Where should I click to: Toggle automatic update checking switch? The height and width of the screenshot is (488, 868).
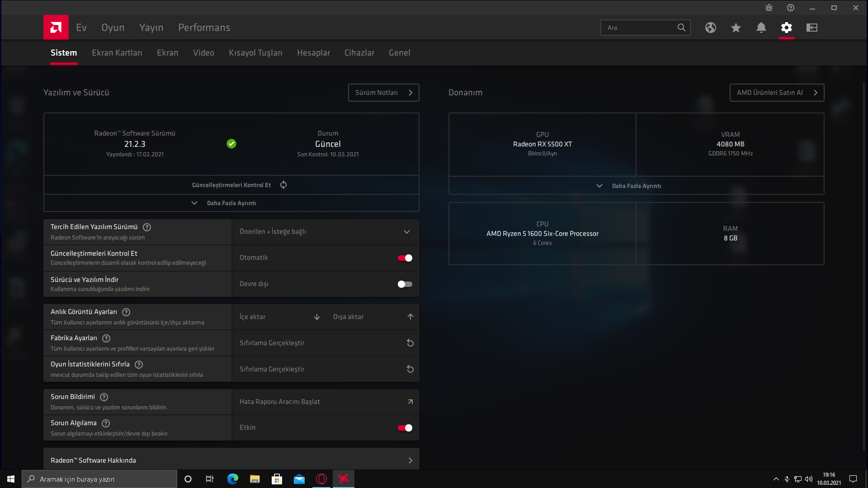pyautogui.click(x=405, y=258)
